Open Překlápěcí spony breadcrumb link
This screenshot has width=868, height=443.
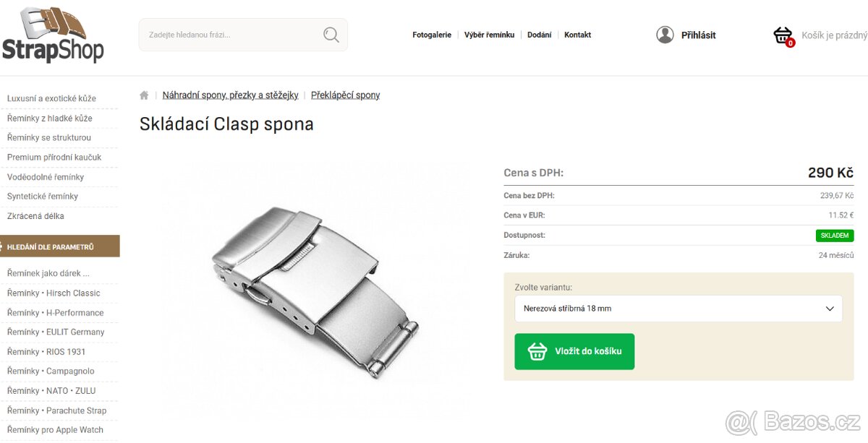tap(345, 95)
